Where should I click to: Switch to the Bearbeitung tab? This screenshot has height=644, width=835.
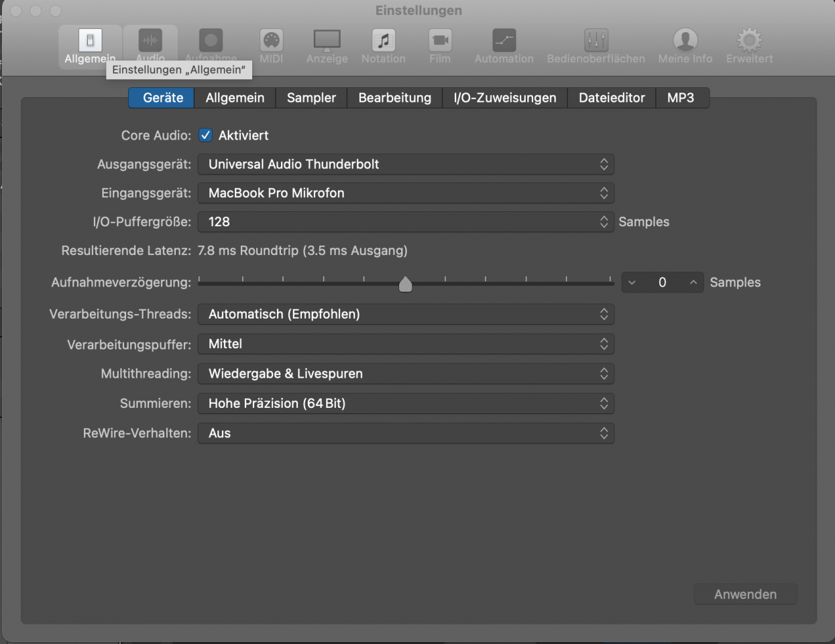(x=394, y=98)
